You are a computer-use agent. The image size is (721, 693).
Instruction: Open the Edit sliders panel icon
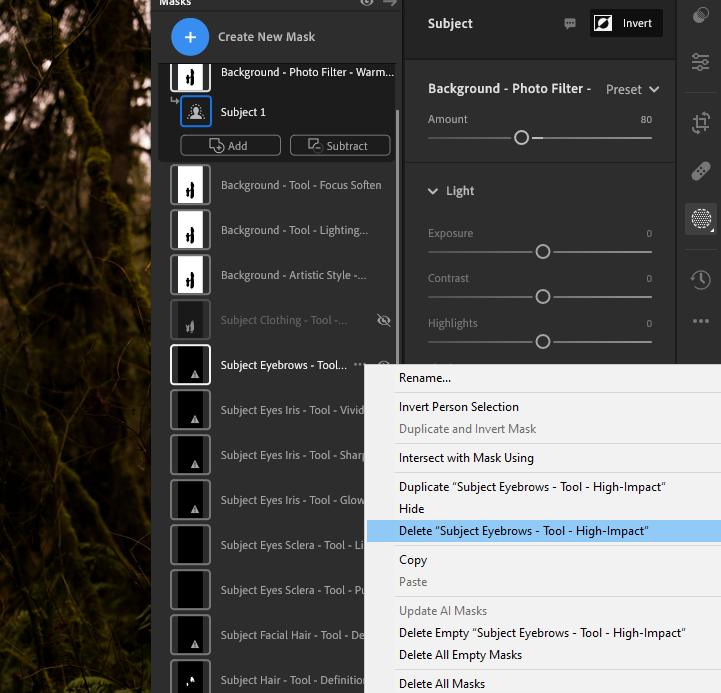[700, 63]
